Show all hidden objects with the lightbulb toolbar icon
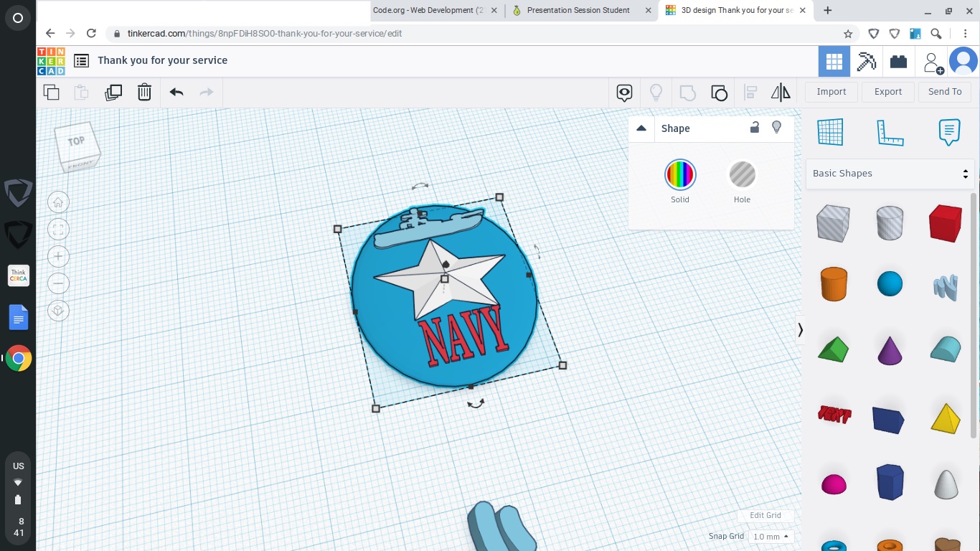Screen dimensions: 980x551 (656, 92)
